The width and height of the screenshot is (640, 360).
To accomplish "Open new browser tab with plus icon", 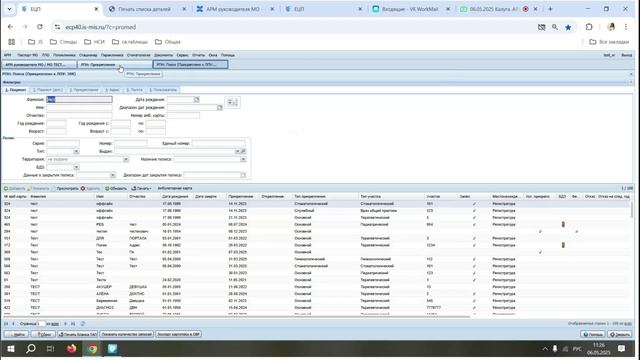I will point(550,9).
